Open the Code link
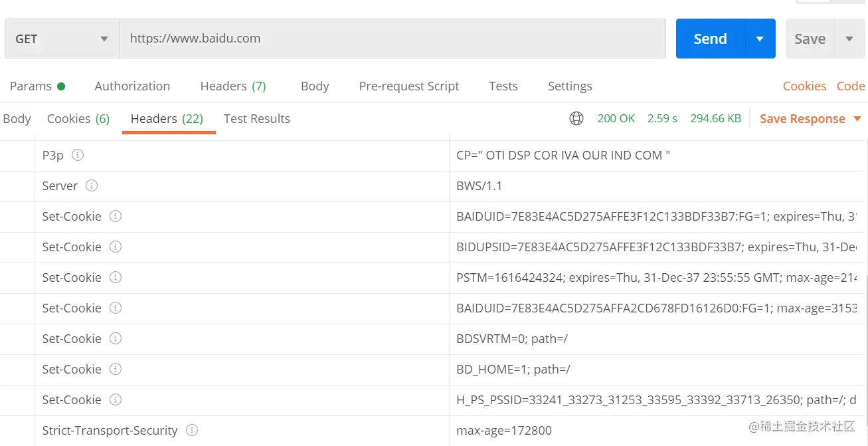Viewport: 868px width, 446px height. [850, 86]
